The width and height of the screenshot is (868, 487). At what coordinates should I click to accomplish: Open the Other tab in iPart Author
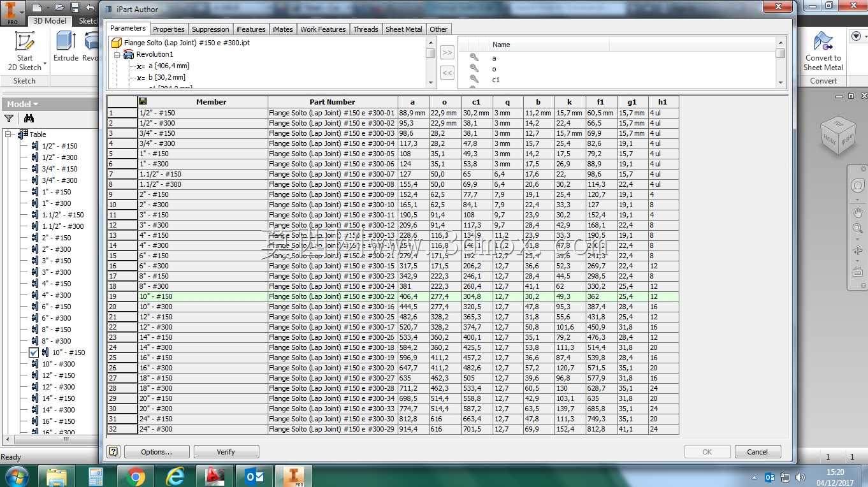point(438,29)
